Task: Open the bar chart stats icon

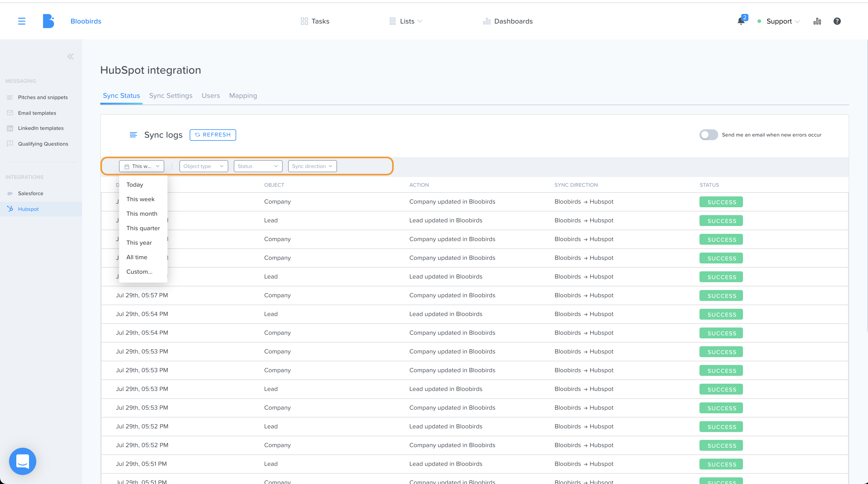Action: pos(817,21)
